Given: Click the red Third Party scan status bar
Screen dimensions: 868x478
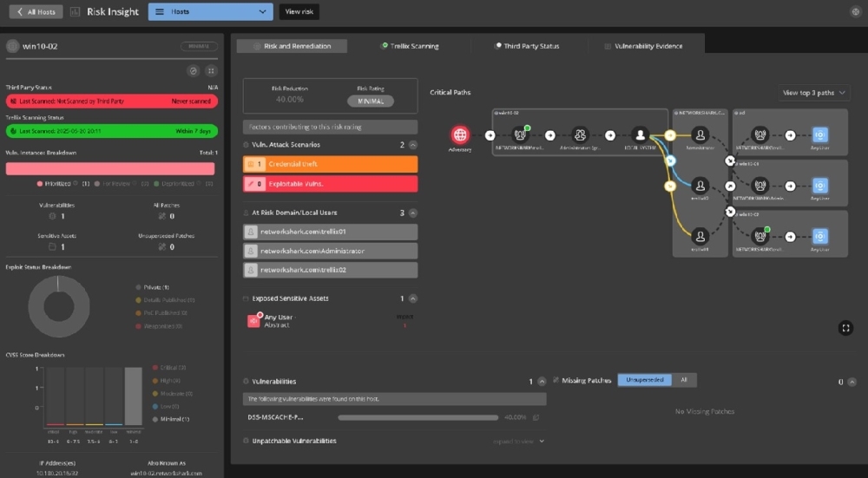Looking at the screenshot, I should [112, 101].
